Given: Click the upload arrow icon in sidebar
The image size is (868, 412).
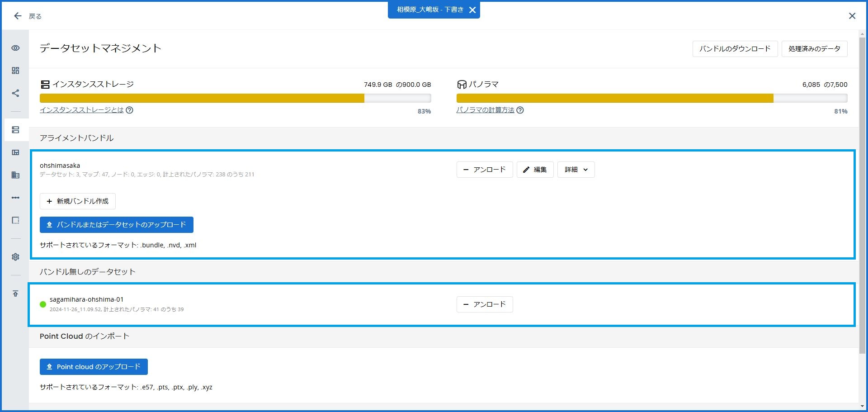Looking at the screenshot, I should coord(15,294).
